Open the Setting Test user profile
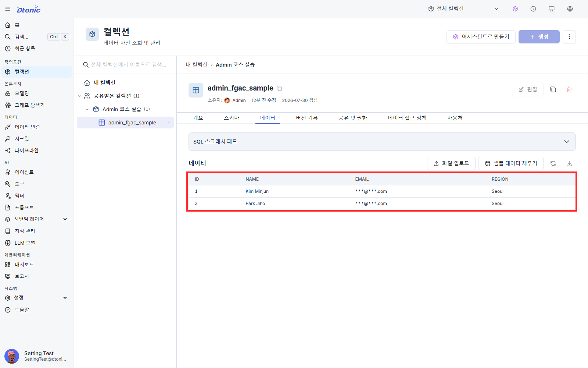 click(x=37, y=356)
